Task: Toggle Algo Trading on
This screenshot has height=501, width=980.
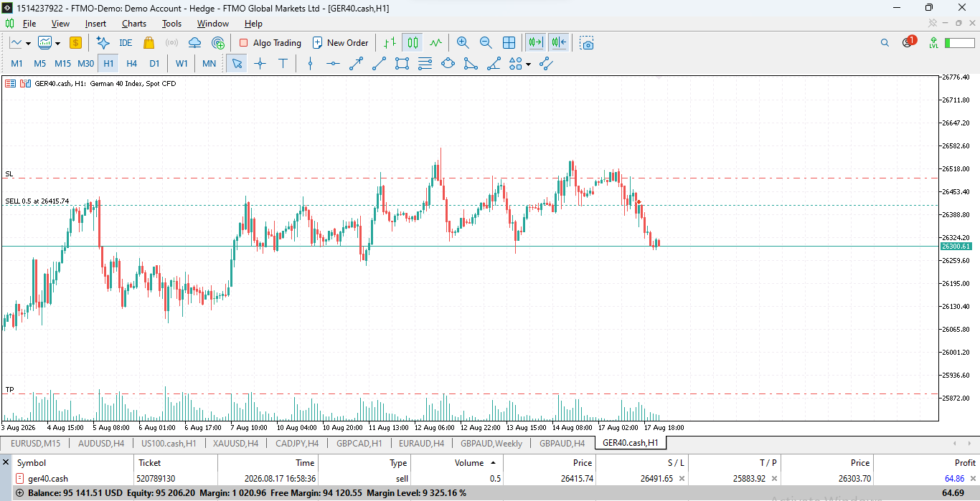Action: (x=270, y=43)
